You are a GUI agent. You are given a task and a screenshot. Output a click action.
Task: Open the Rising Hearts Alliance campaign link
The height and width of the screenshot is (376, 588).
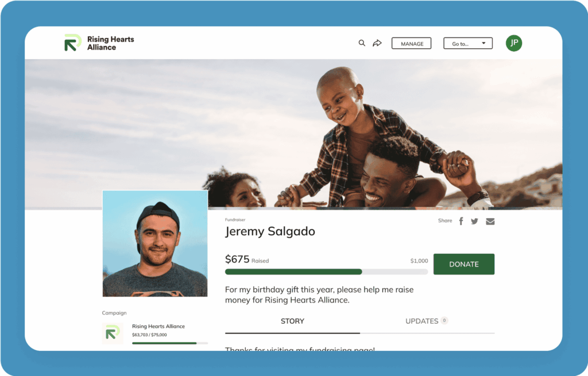(158, 326)
